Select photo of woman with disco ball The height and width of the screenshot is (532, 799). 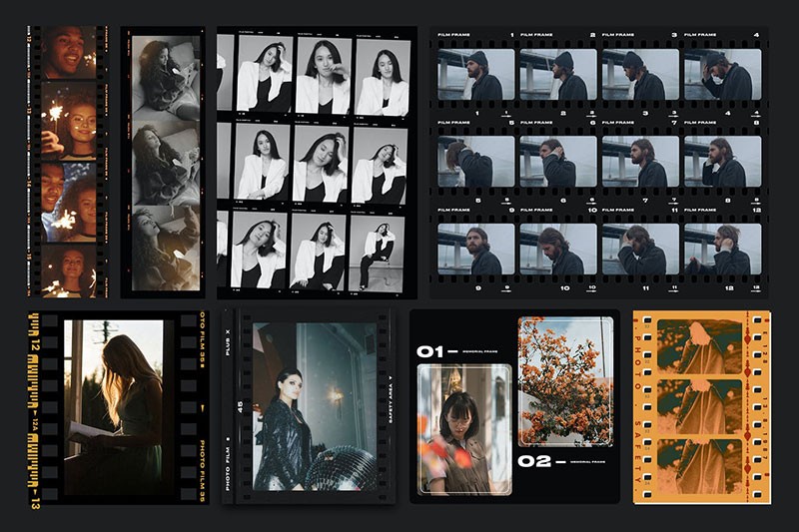tap(315, 407)
